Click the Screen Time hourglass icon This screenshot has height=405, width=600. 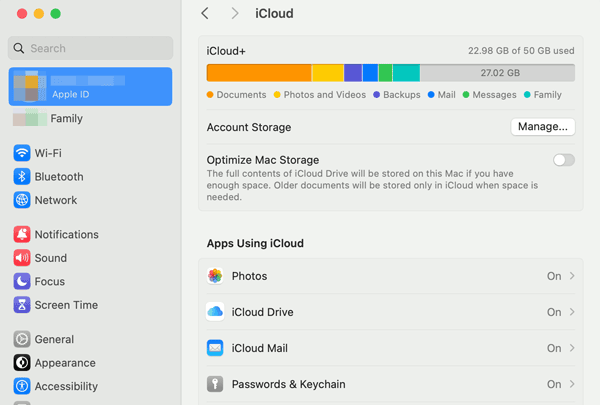point(22,305)
